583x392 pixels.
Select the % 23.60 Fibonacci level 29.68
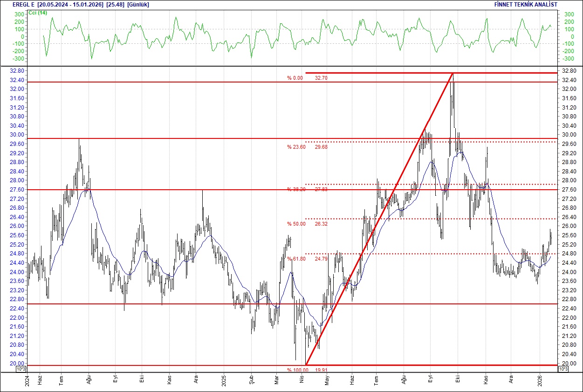click(x=305, y=146)
